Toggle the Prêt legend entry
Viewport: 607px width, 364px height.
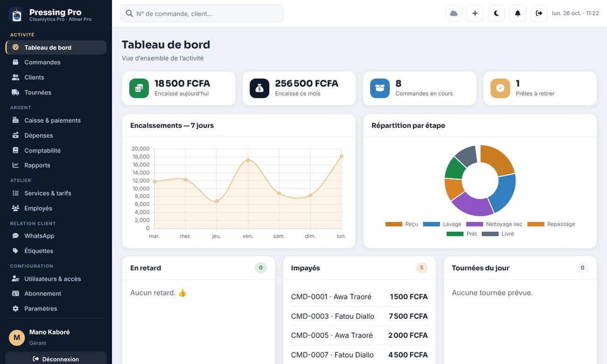tap(462, 234)
